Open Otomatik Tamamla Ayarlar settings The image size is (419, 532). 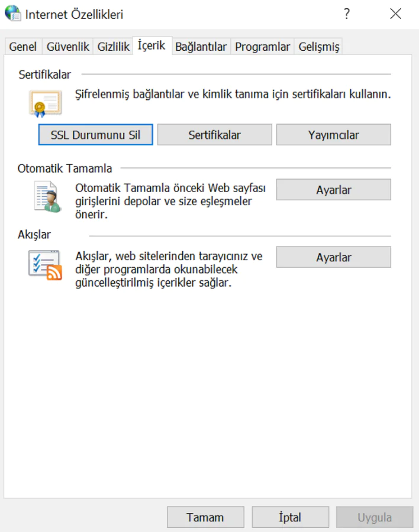(x=333, y=189)
